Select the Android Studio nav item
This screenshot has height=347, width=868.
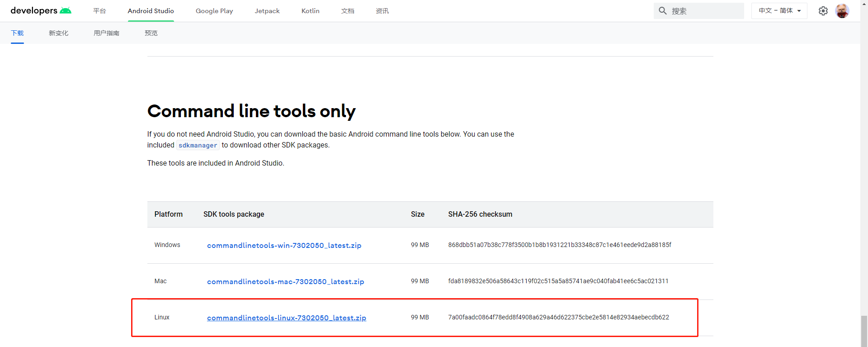[151, 11]
